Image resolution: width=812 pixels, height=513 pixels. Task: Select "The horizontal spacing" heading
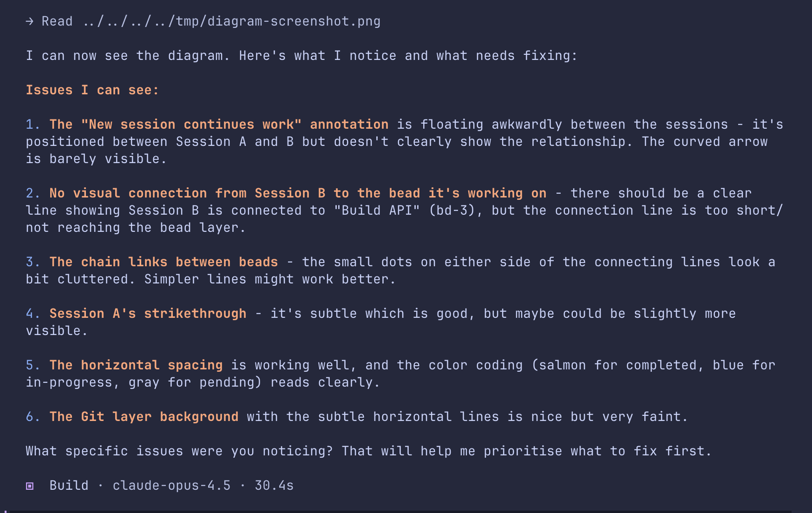pyautogui.click(x=136, y=365)
